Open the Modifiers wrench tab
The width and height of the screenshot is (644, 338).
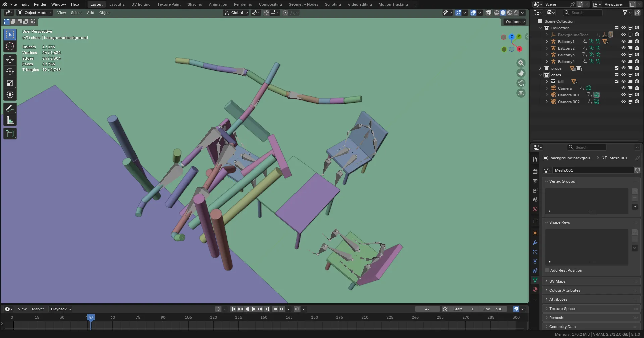pos(535,243)
